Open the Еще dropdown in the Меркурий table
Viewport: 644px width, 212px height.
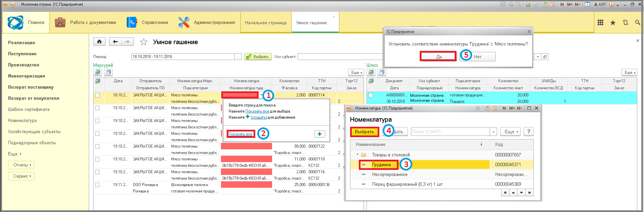point(356,72)
